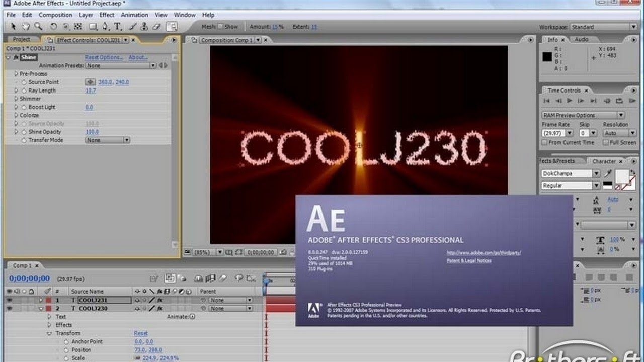Select the Zoom magnifier tool
The height and width of the screenshot is (362, 644).
(x=38, y=27)
